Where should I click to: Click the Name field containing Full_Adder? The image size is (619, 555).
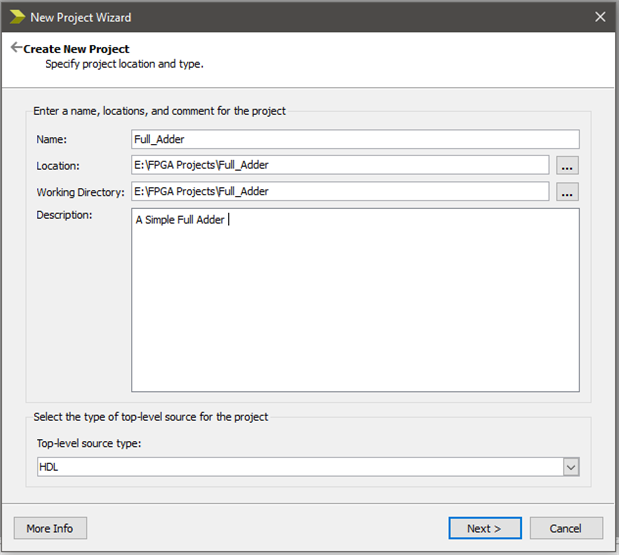(355, 139)
